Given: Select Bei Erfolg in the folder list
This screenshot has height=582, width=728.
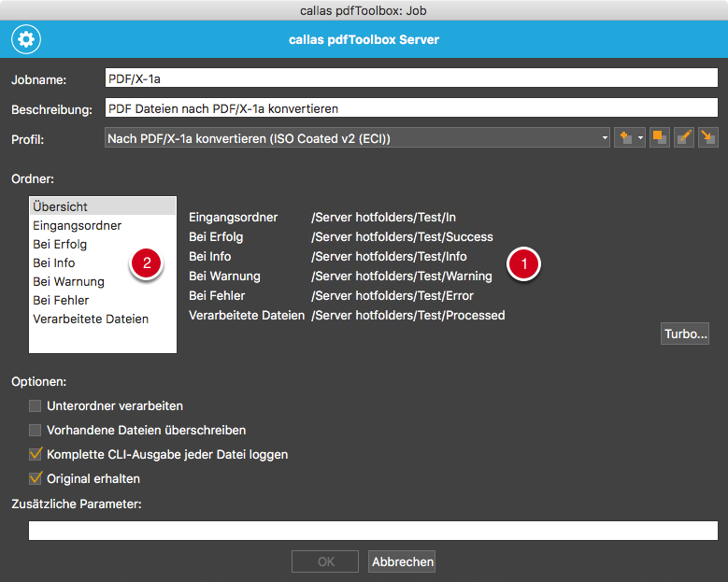Looking at the screenshot, I should [103, 244].
